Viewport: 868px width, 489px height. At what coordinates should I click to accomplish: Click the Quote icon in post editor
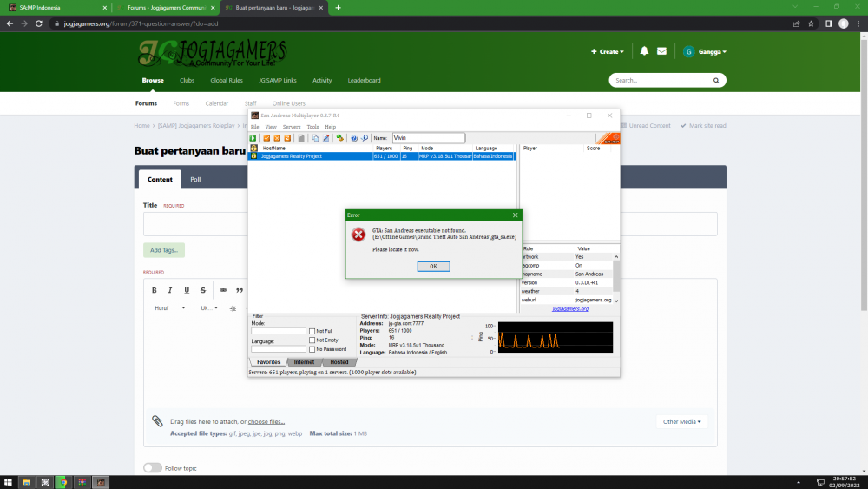click(240, 290)
